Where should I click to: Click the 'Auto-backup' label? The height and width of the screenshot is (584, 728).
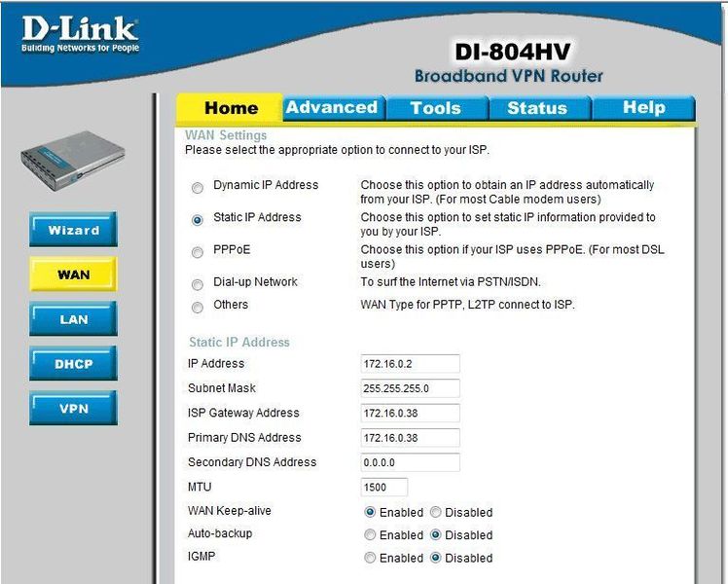[220, 533]
